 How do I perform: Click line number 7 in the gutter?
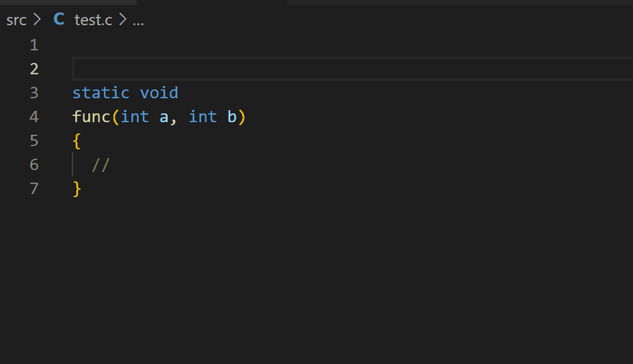click(x=34, y=188)
